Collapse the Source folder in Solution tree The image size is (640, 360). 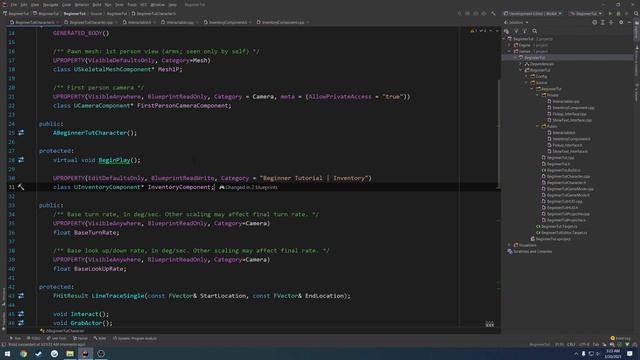point(527,82)
